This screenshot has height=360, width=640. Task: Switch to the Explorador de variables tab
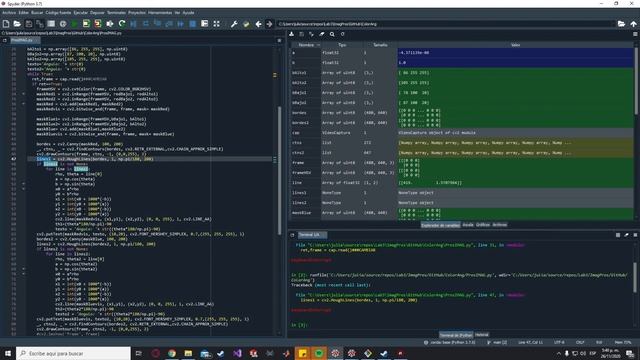coord(440,225)
